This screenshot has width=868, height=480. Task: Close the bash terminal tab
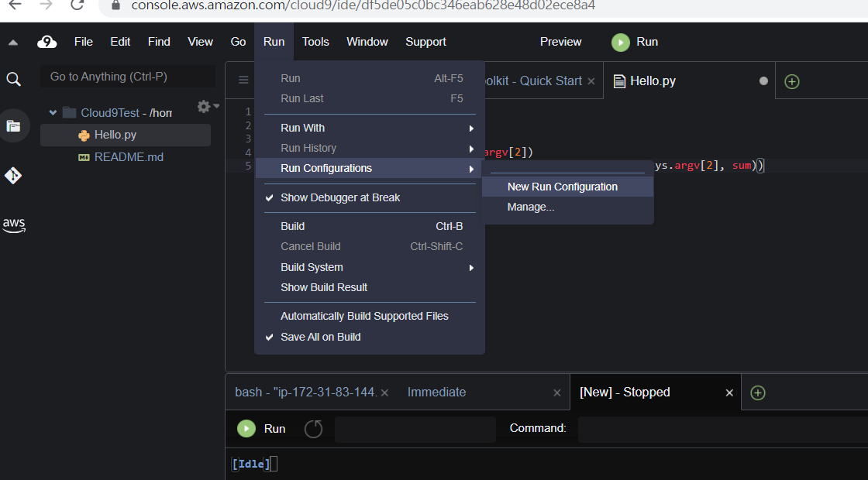pyautogui.click(x=384, y=393)
